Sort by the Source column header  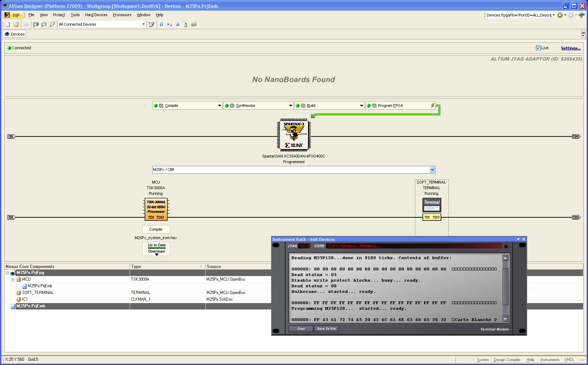(x=238, y=267)
